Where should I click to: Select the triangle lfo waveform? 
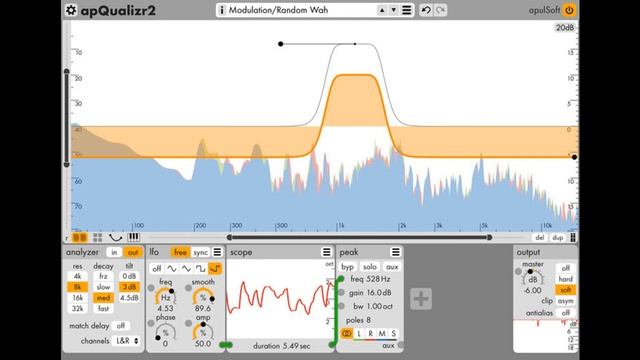point(186,269)
